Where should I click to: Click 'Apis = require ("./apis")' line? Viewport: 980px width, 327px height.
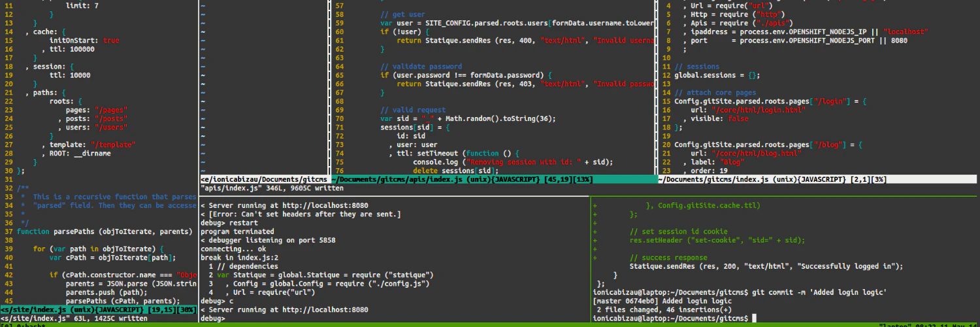[739, 23]
